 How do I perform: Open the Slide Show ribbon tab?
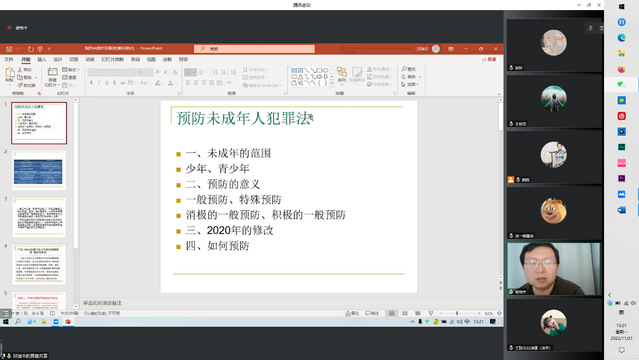tap(112, 60)
